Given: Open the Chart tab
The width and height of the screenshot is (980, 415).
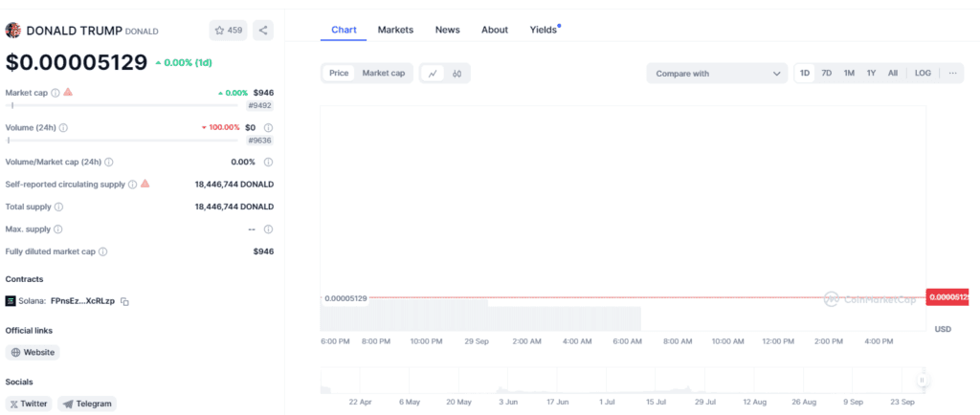Looking at the screenshot, I should point(344,30).
